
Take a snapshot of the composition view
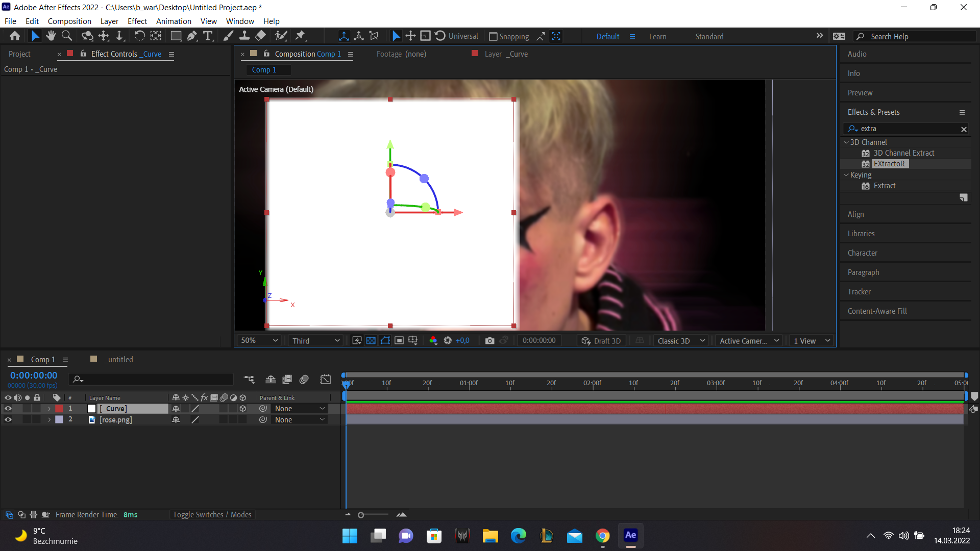pyautogui.click(x=489, y=340)
